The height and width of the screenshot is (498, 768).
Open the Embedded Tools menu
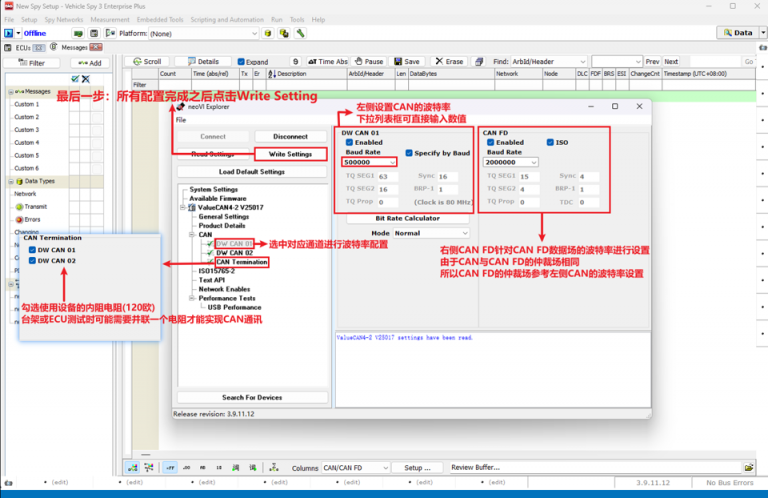(162, 19)
